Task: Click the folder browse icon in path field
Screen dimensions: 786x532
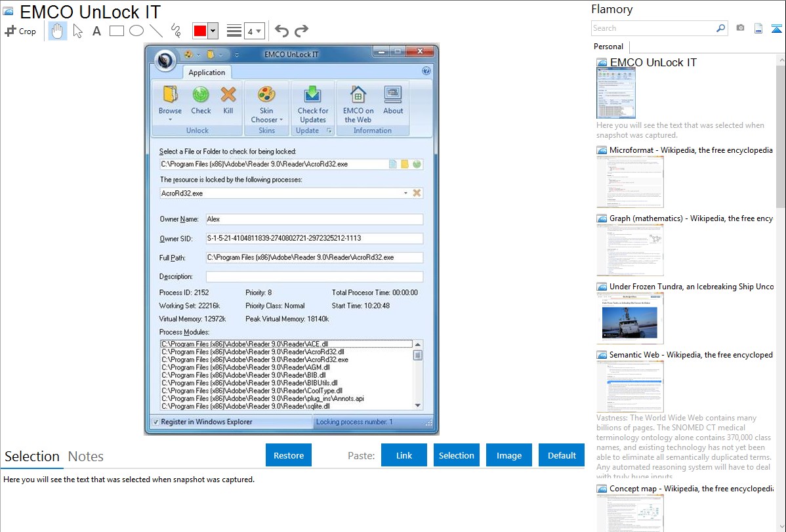Action: click(x=405, y=164)
